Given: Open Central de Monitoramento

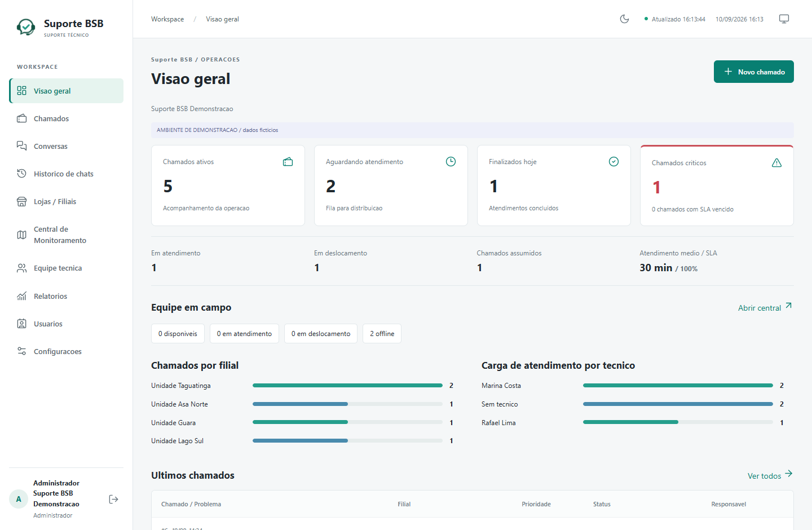Looking at the screenshot, I should [x=67, y=235].
